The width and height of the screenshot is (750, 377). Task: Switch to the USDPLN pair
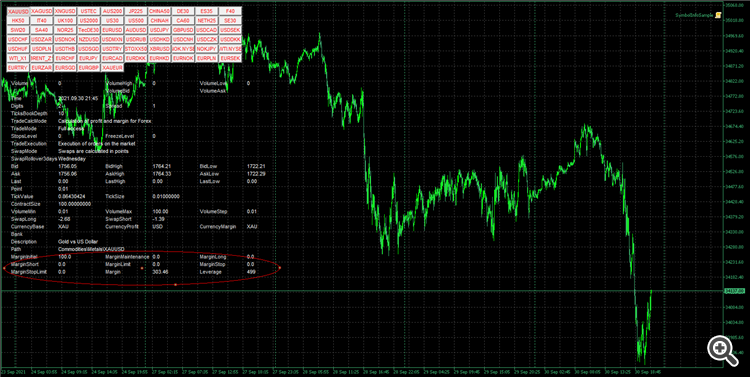click(41, 49)
